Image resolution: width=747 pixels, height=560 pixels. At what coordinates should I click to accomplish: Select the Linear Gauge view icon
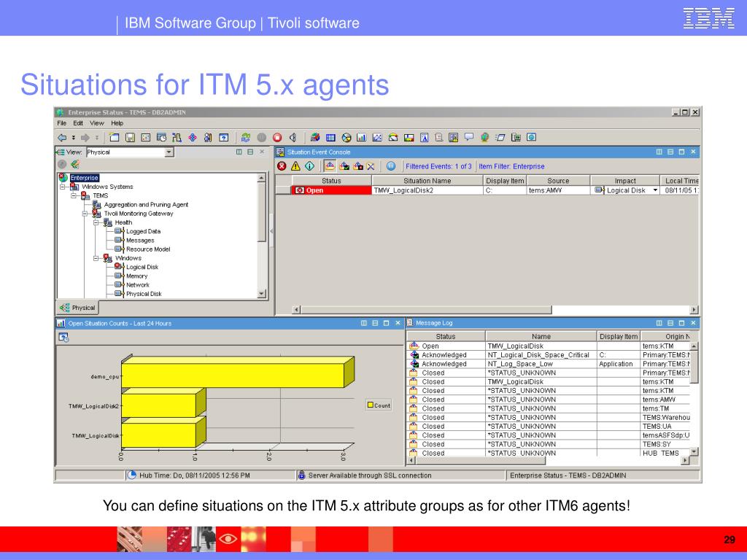pos(409,138)
